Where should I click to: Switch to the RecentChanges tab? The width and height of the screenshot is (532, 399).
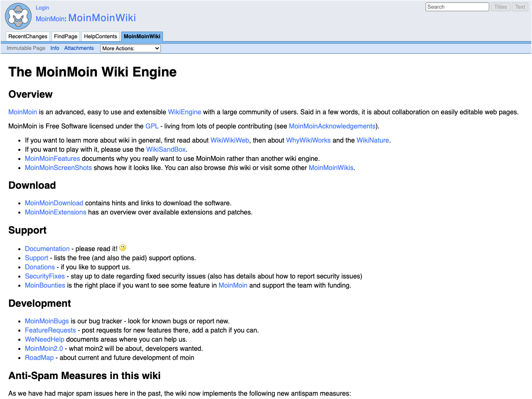tap(27, 36)
